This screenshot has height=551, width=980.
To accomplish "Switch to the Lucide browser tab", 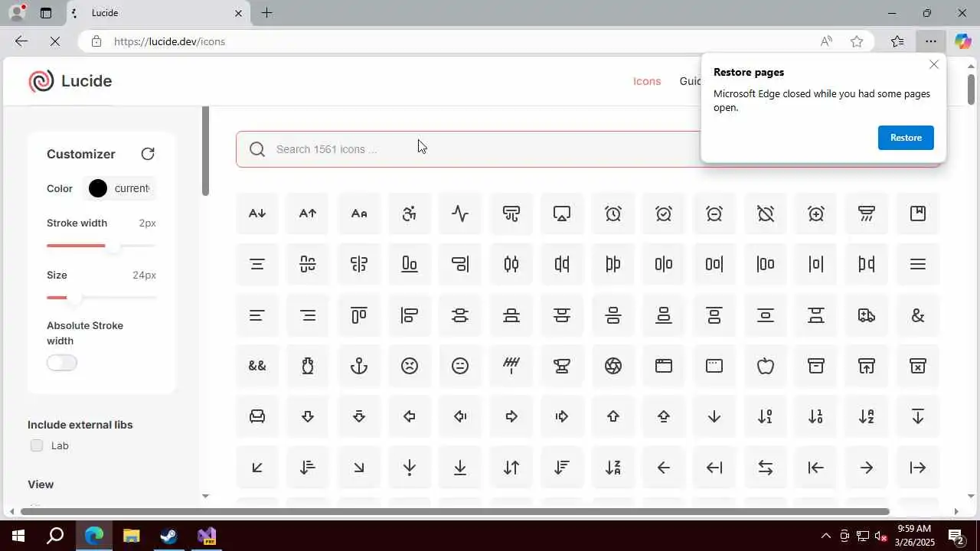I will (x=158, y=13).
